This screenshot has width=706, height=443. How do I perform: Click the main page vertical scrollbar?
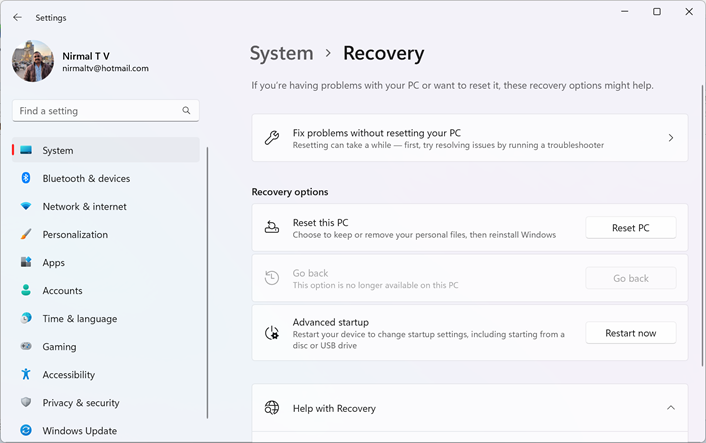701,225
